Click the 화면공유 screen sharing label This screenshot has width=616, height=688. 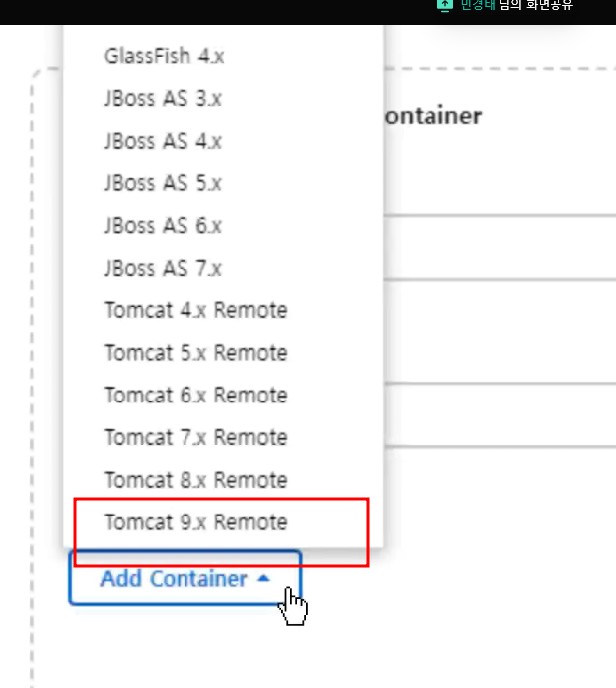(550, 5)
